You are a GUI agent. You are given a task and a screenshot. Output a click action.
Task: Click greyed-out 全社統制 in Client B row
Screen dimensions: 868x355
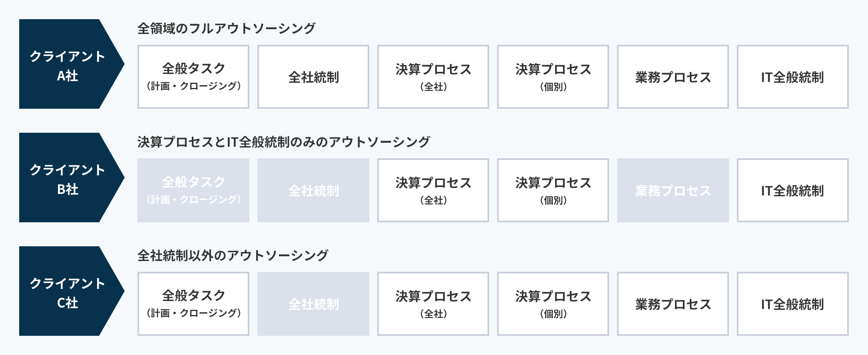313,190
